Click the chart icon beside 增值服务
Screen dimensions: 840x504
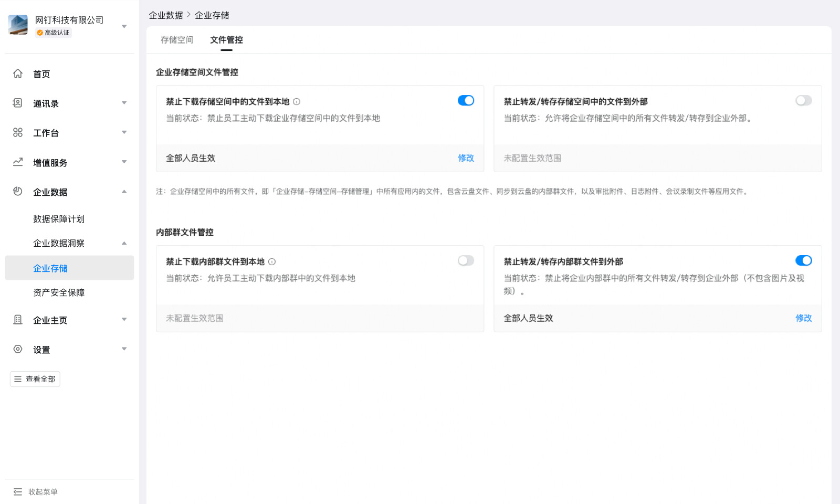point(18,162)
